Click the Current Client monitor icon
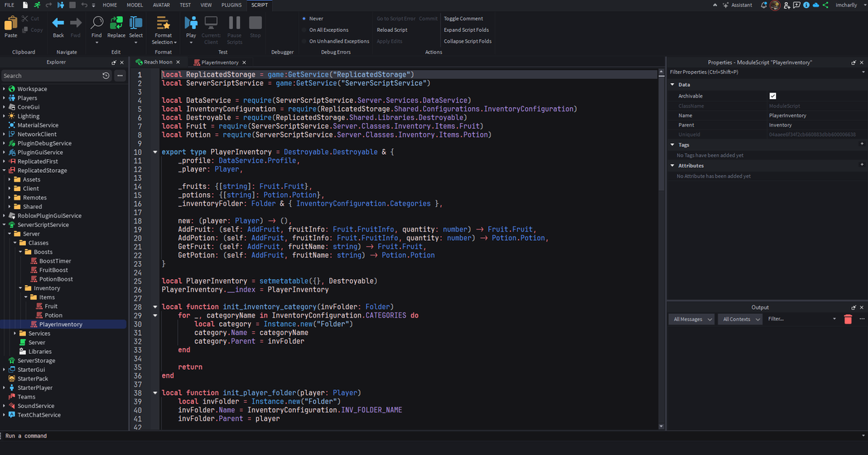This screenshot has width=868, height=455. point(211,23)
